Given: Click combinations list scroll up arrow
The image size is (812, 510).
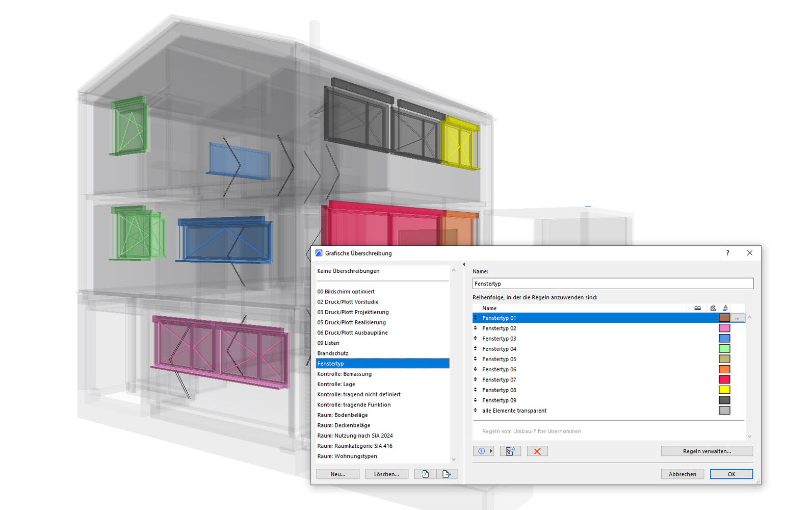Looking at the screenshot, I should (454, 270).
